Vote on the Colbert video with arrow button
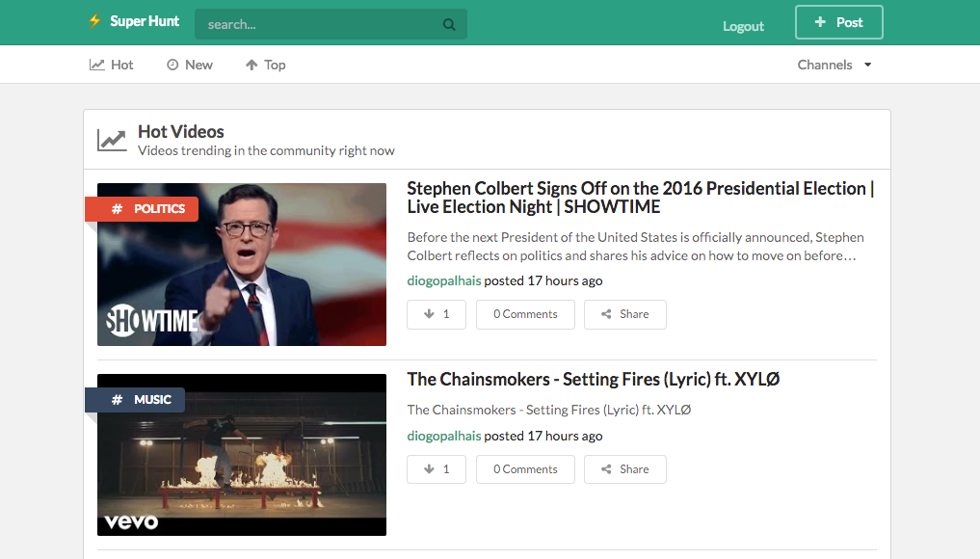This screenshot has width=980, height=559. 437,314
